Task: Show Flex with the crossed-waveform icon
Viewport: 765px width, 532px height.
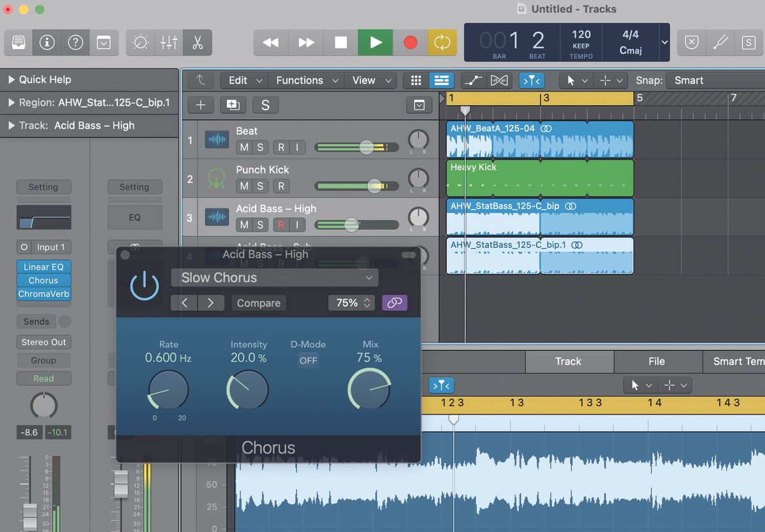Action: click(499, 80)
